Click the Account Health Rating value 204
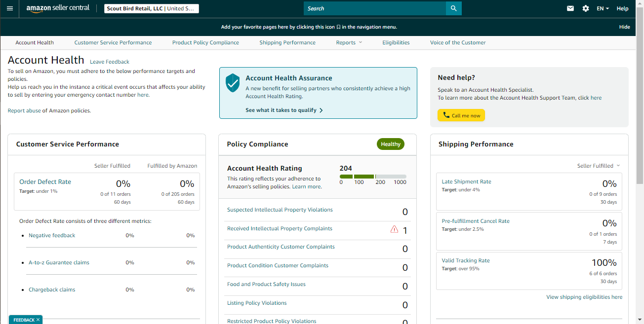Screen dimensions: 644x324 coord(346,168)
